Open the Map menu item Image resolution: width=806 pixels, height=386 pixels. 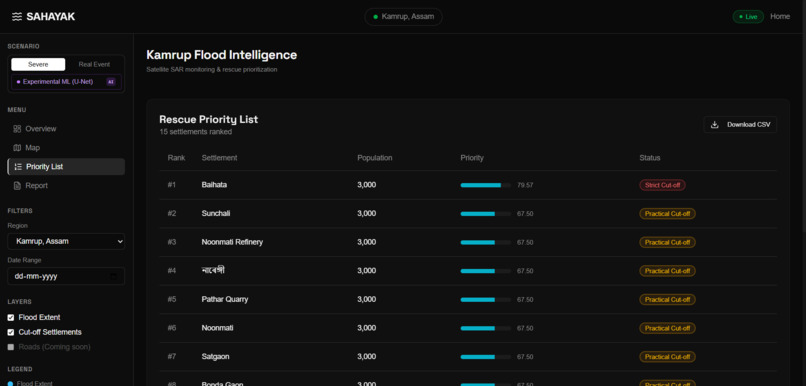coord(66,148)
